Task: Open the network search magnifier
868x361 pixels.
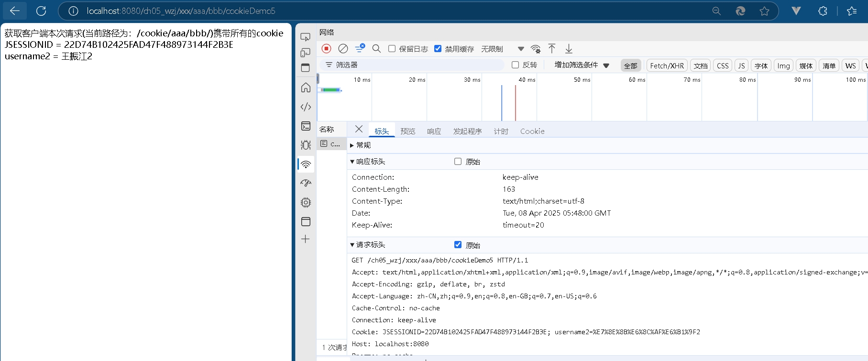Action: [376, 48]
